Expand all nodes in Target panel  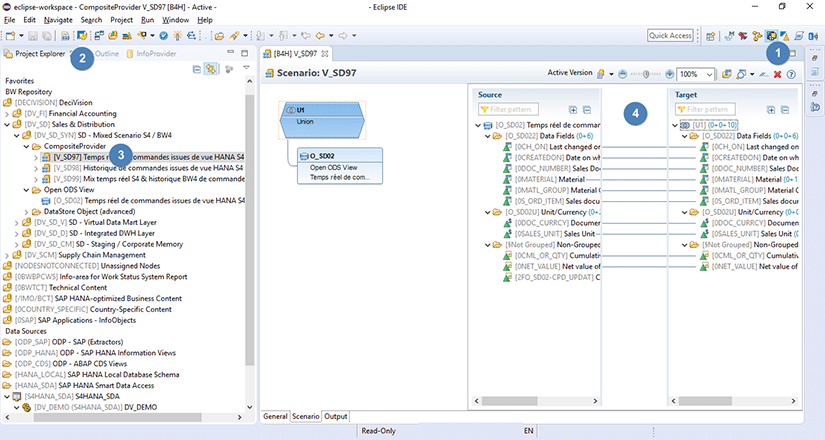(771, 109)
